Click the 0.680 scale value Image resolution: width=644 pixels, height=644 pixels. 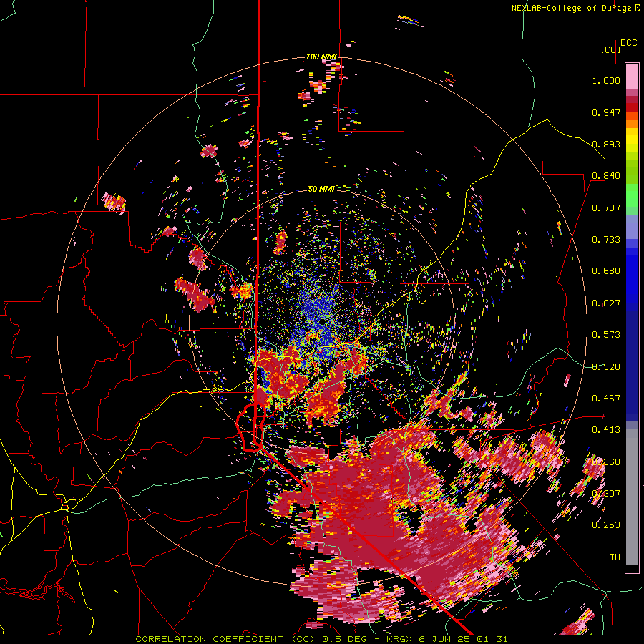(606, 271)
